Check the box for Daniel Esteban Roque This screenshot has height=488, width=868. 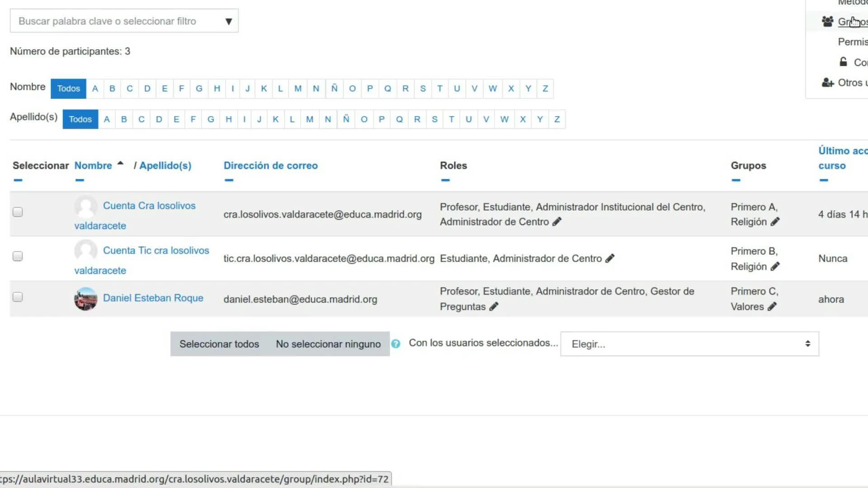18,297
